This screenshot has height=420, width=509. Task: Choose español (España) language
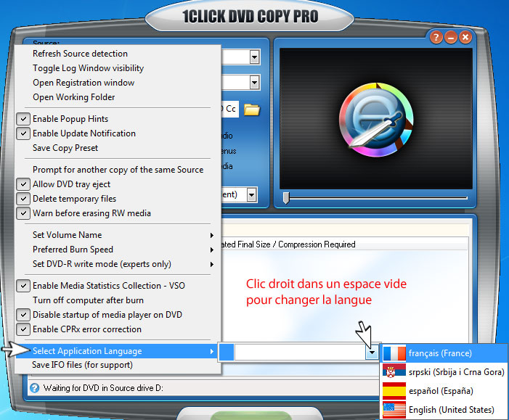444,391
